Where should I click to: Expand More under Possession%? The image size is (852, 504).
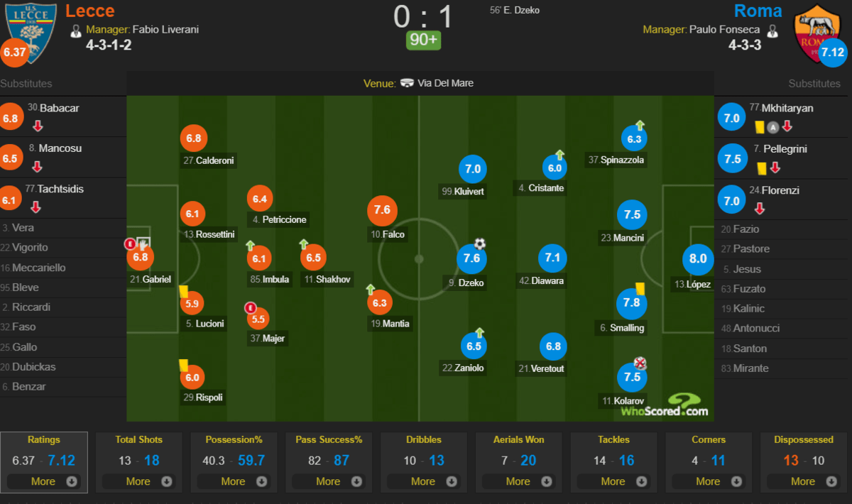[x=234, y=481]
